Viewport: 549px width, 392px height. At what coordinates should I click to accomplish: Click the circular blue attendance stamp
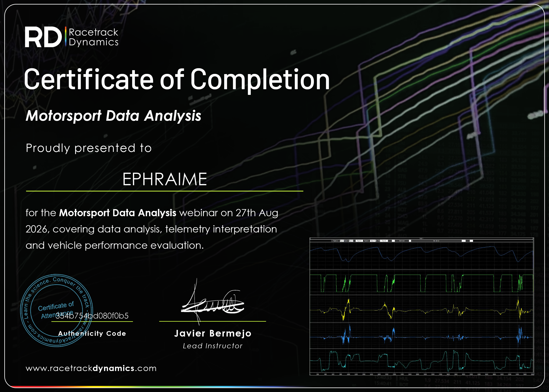coord(56,310)
